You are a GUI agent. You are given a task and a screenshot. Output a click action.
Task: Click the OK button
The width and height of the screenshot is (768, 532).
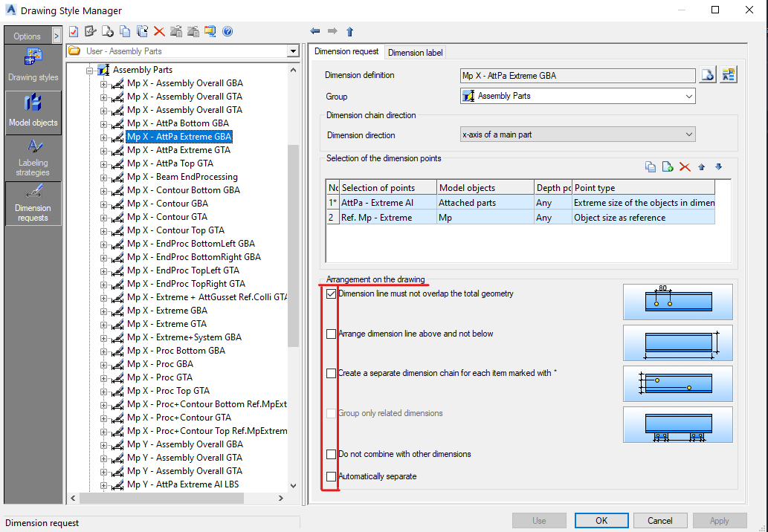(601, 520)
